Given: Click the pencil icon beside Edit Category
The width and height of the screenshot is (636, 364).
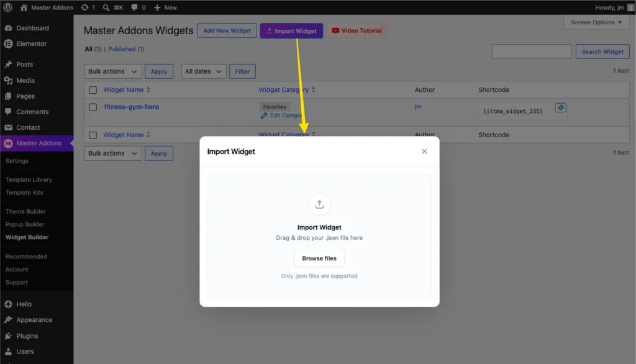Looking at the screenshot, I should point(264,116).
